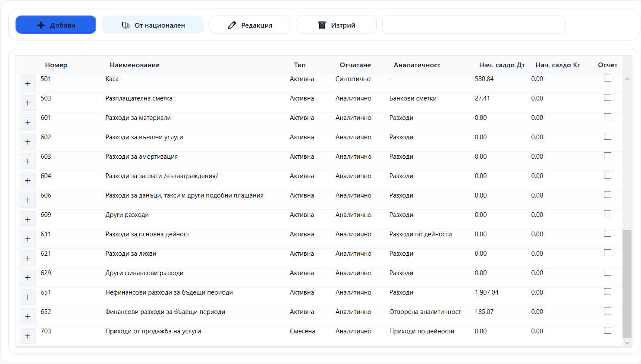This screenshot has height=364, width=641.
Task: Click the scrollbar down arrow
Action: point(627,343)
